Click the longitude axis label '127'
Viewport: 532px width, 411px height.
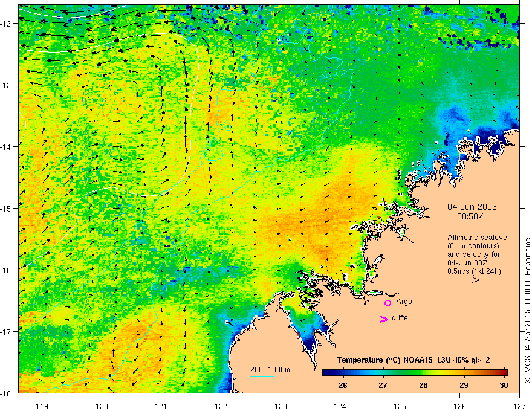click(519, 406)
